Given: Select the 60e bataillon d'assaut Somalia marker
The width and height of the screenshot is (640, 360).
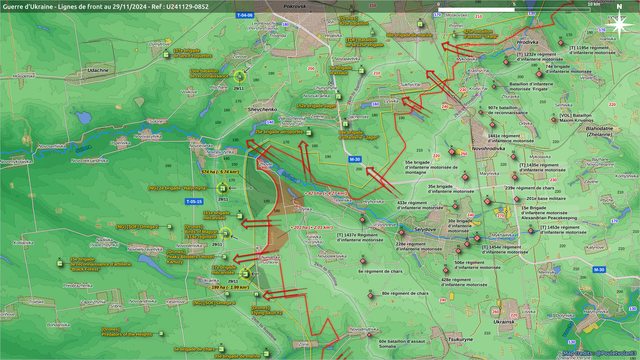Looking at the screenshot, I should point(369,335).
